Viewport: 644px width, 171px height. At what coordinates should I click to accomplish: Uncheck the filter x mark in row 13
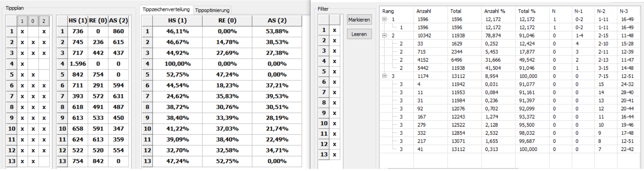[x=335, y=154]
